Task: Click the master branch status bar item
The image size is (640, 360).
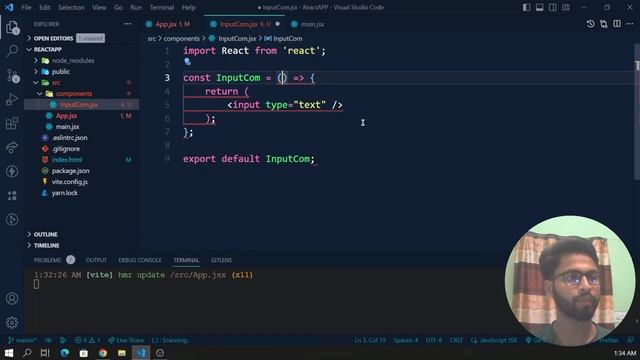Action: pyautogui.click(x=22, y=340)
